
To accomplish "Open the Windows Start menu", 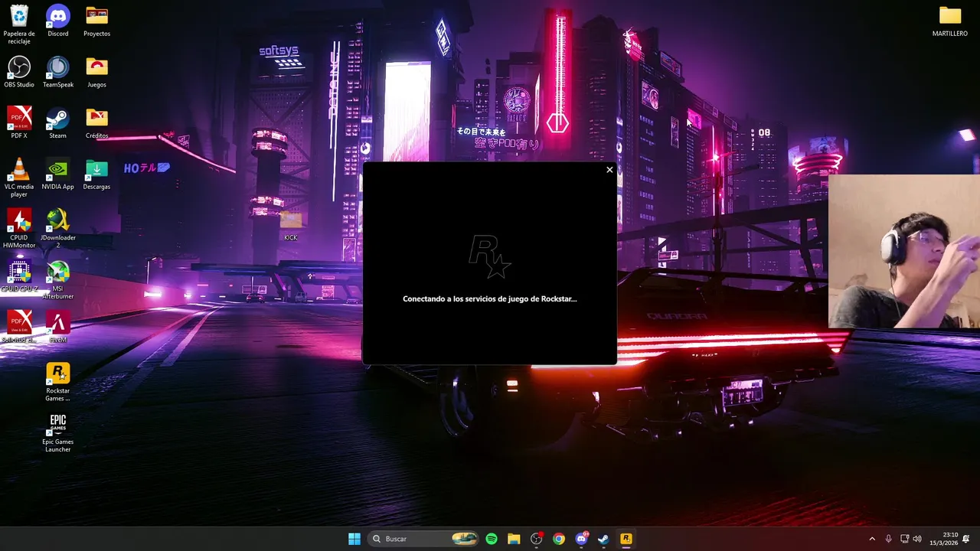I will click(354, 539).
